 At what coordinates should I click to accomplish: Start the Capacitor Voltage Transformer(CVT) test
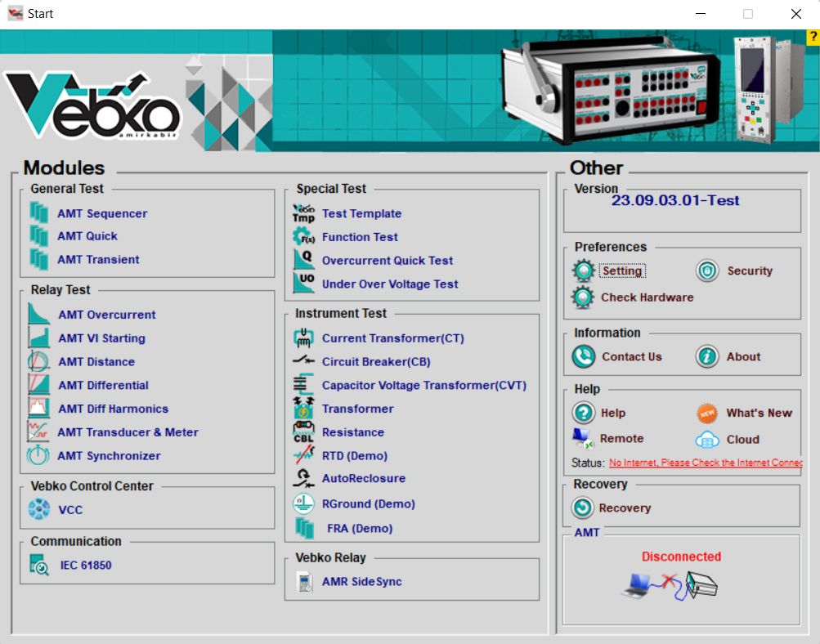point(423,386)
